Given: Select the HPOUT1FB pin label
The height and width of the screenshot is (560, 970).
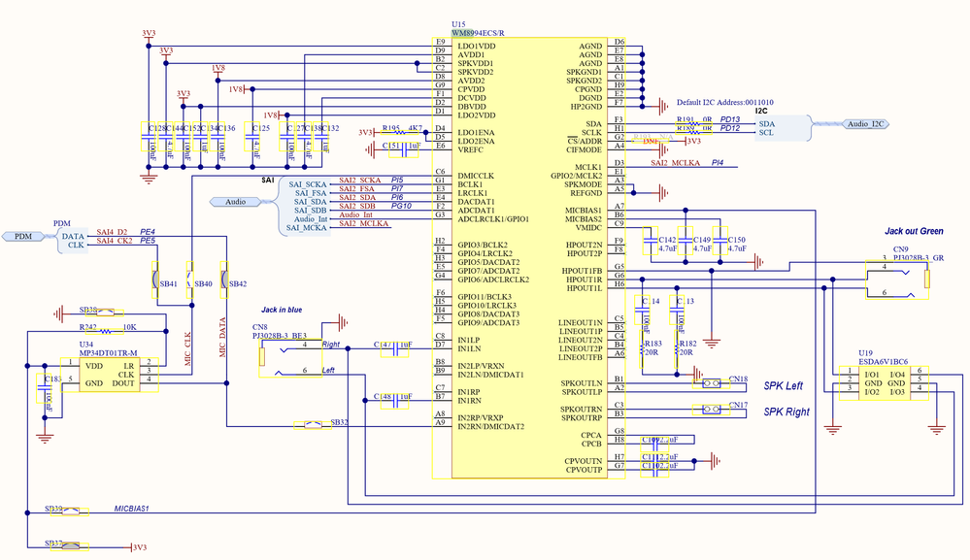Looking at the screenshot, I should pyautogui.click(x=582, y=272).
